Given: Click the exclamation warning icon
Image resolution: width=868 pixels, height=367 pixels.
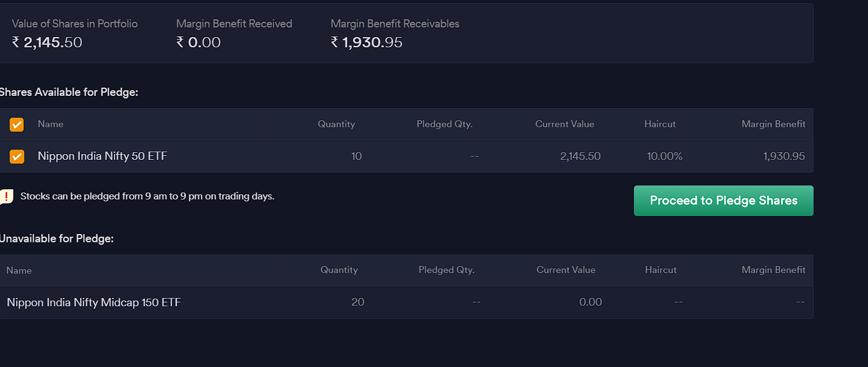Looking at the screenshot, I should point(6,196).
